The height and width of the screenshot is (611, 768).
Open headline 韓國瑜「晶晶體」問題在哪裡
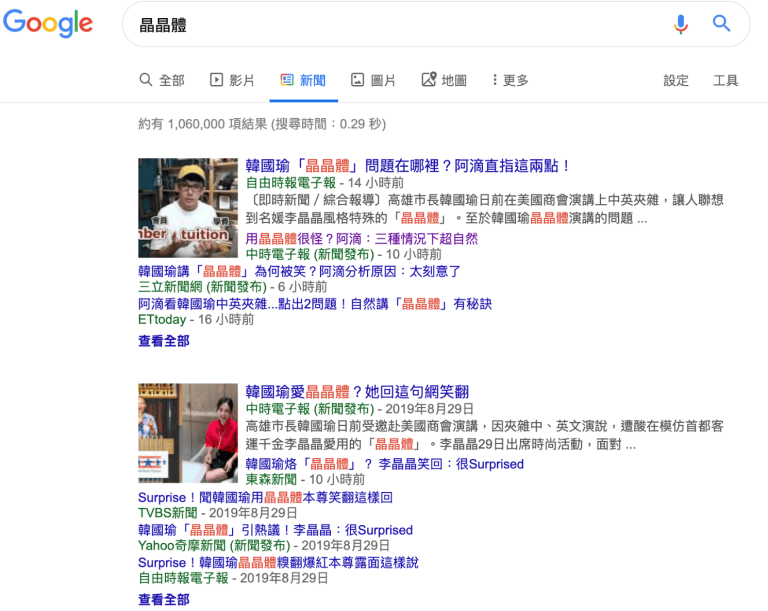coord(408,166)
